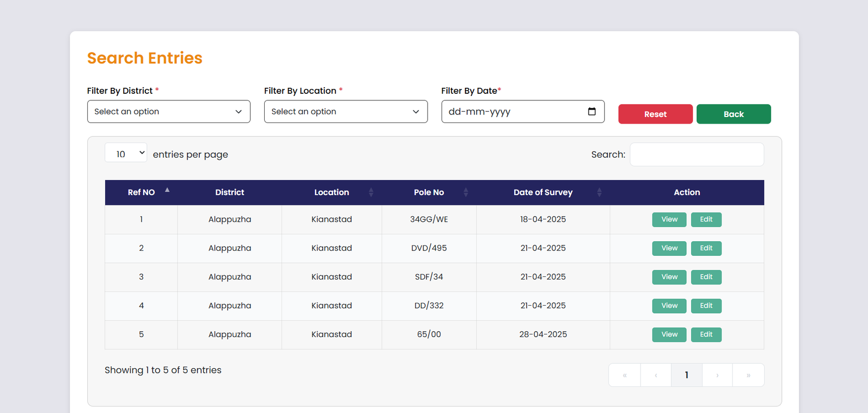The image size is (868, 413).
Task: Edit entry with pole no DVD/495
Action: point(706,248)
